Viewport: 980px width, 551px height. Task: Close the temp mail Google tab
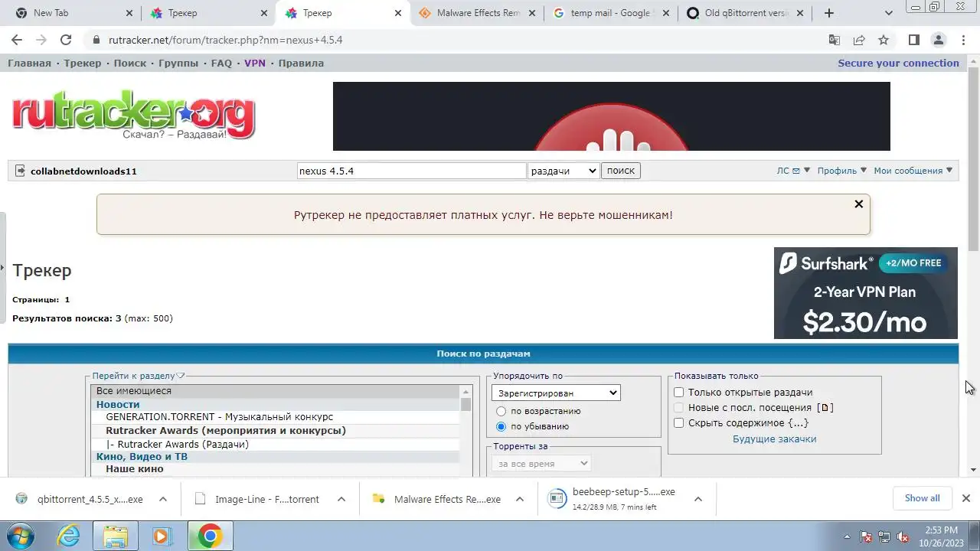(x=665, y=13)
